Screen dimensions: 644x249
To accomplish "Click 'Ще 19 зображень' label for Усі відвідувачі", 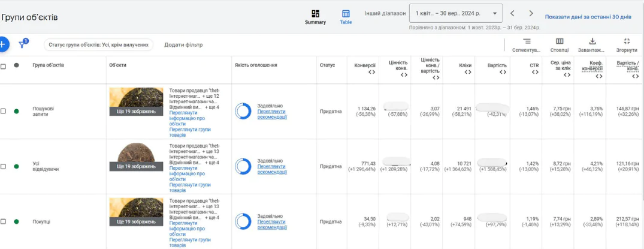I will 136,166.
